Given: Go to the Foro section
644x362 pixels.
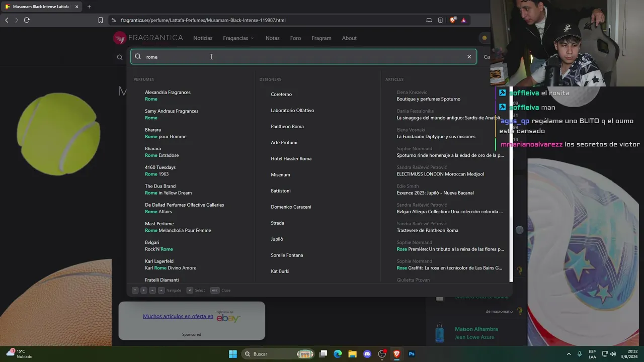Looking at the screenshot, I should coord(295,38).
